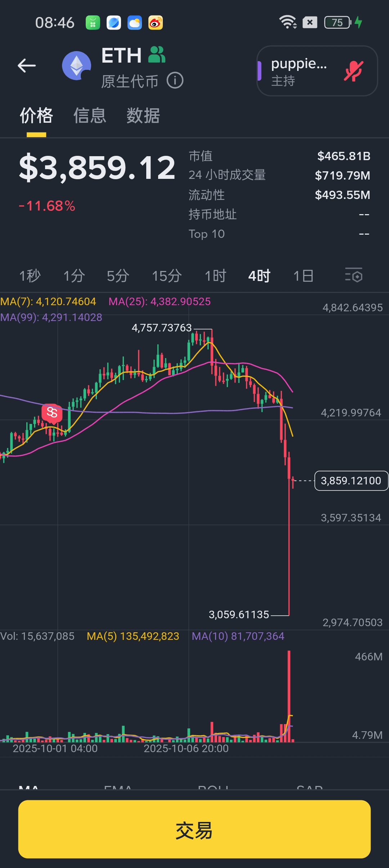Select the 1日 chart interval
Screen dimensions: 389x868
pos(303,276)
